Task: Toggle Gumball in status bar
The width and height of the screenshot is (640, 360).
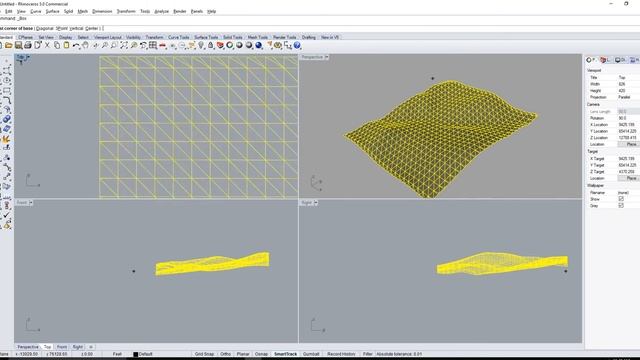Action: coord(311,354)
